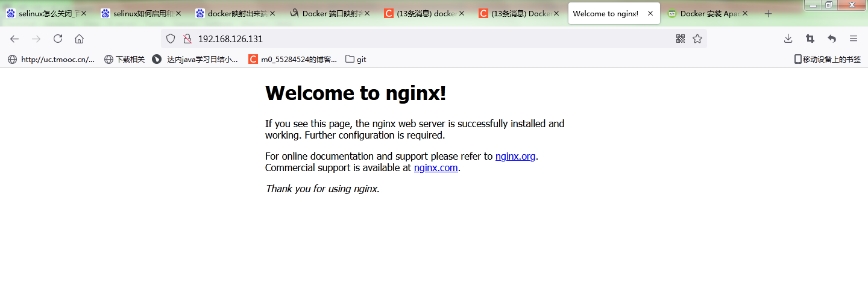Screen dimensions: 868x285
Task: Switch to '(13条消息) docker' tab
Action: point(424,13)
